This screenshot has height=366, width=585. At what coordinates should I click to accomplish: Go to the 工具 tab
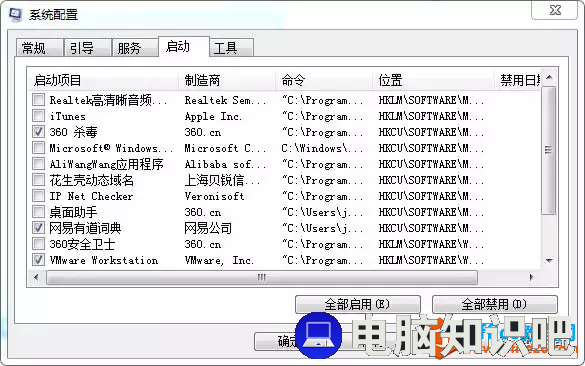click(x=231, y=48)
